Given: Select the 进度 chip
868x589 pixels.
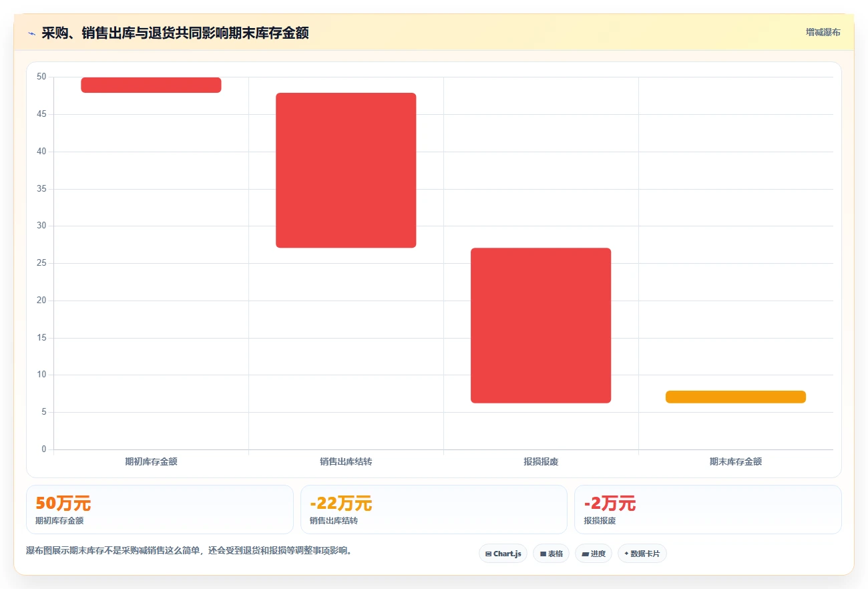Looking at the screenshot, I should [594, 554].
